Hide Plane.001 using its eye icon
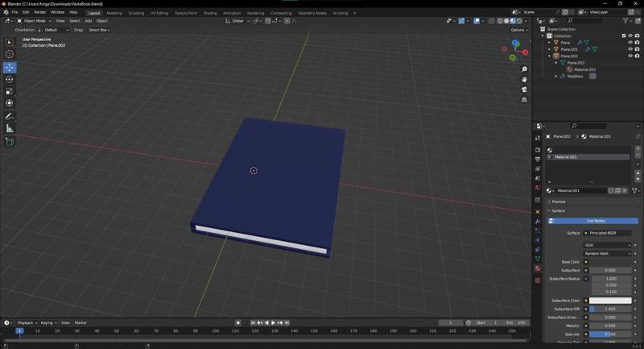Screen dimensions: 644x349 (630, 49)
